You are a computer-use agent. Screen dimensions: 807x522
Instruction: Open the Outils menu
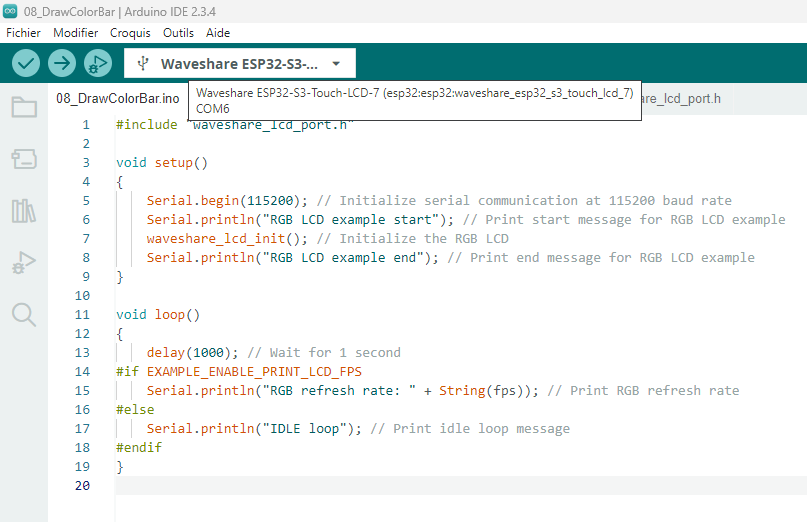point(178,33)
